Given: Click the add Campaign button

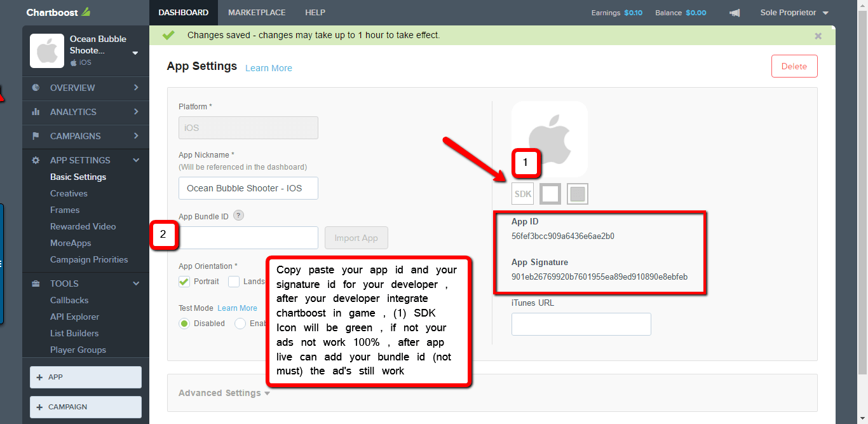Looking at the screenshot, I should [86, 407].
